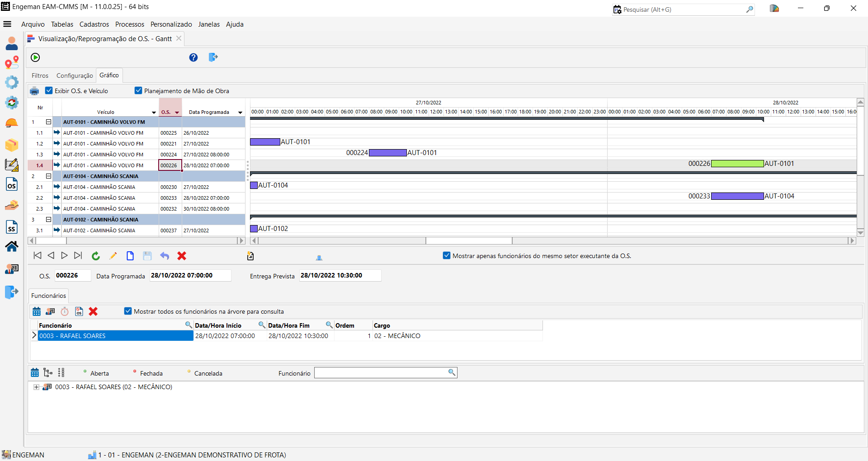Select the green 000226 Gantt bar
The height and width of the screenshot is (461, 868).
[x=737, y=164]
